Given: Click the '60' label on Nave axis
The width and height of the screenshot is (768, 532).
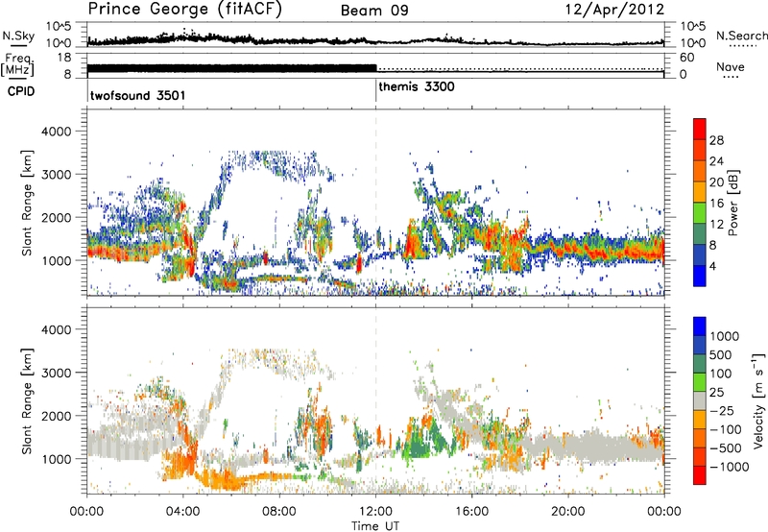Looking at the screenshot, I should 686,58.
